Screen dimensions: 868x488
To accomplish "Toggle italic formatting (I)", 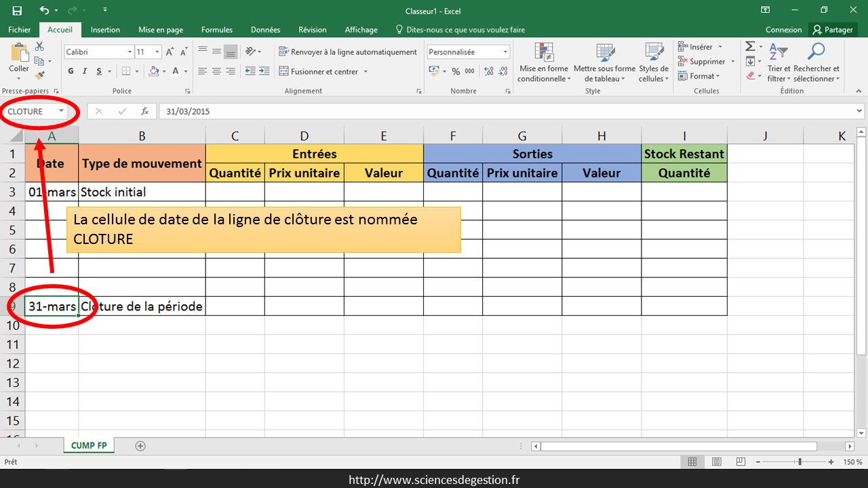I will click(85, 71).
